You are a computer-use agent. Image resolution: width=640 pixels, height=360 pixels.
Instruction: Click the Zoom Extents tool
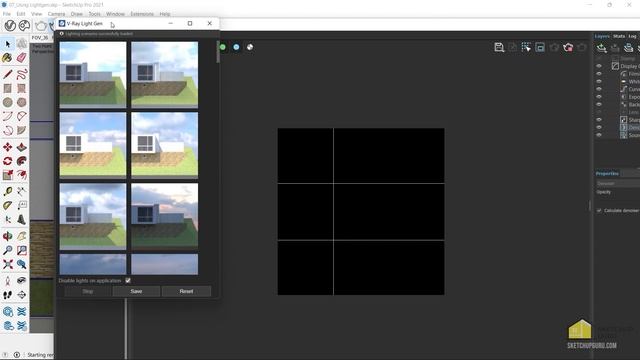pos(7,264)
